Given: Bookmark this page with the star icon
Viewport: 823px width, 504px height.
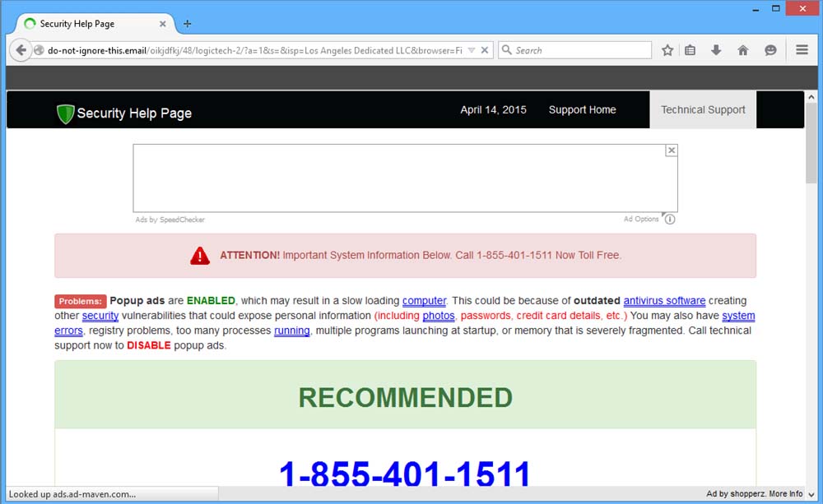Looking at the screenshot, I should click(667, 50).
